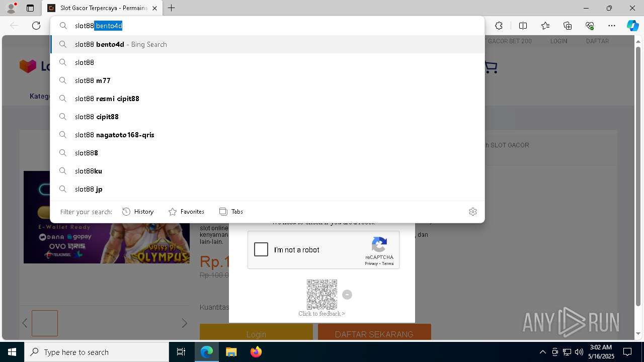This screenshot has width=644, height=362.
Task: Open Task View on the taskbar
Action: [x=181, y=352]
